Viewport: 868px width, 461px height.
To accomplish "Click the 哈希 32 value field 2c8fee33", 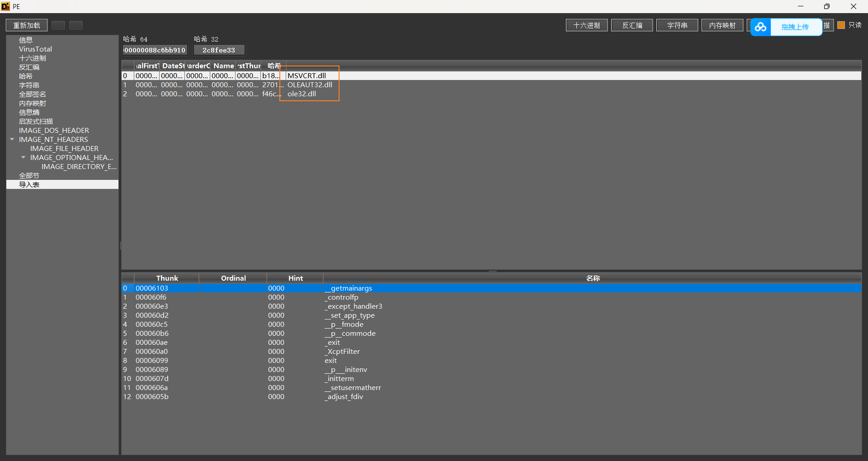I will [x=219, y=50].
